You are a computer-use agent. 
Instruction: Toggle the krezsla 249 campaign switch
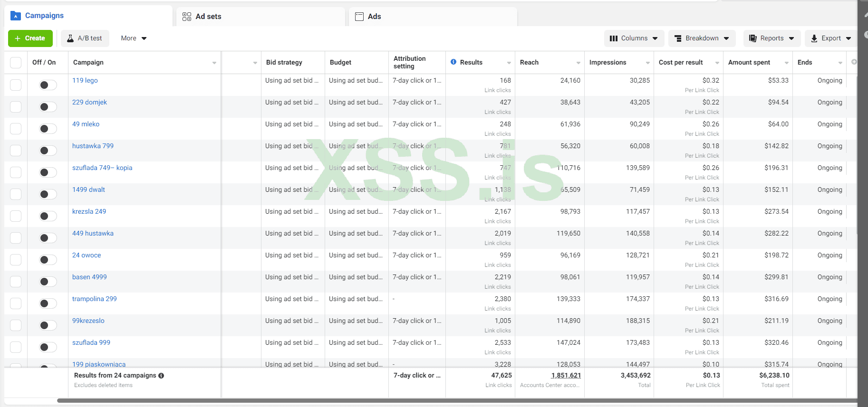click(x=48, y=216)
